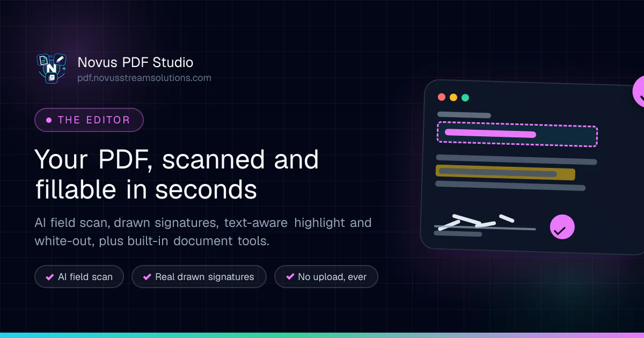Click the red dot in mockup window
The width and height of the screenshot is (644, 338).
(x=442, y=97)
